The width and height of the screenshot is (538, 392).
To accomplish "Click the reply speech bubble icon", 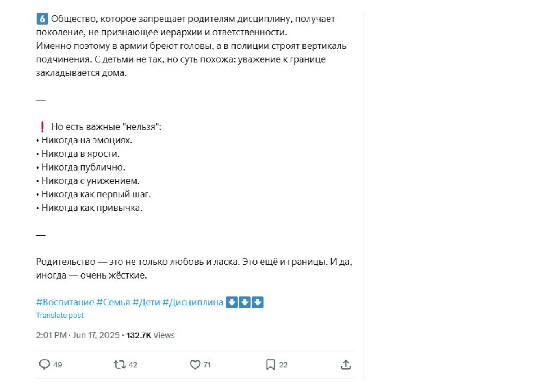I will [x=44, y=364].
